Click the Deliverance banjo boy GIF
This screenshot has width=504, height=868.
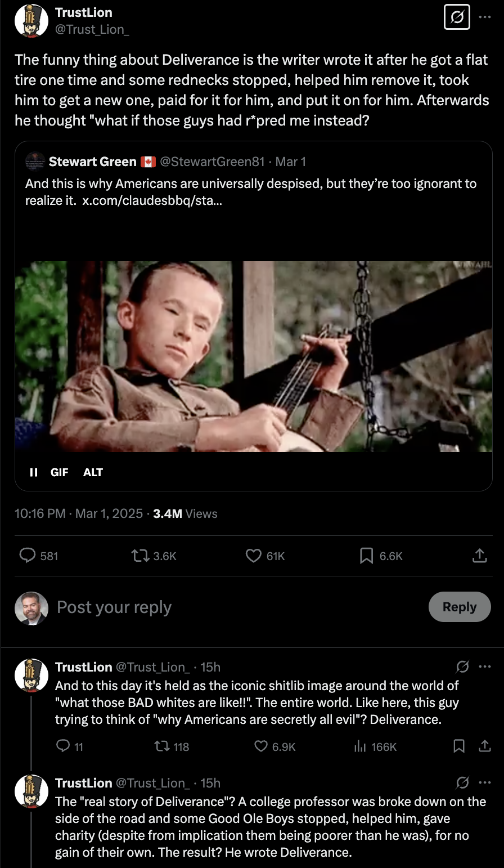(x=253, y=356)
